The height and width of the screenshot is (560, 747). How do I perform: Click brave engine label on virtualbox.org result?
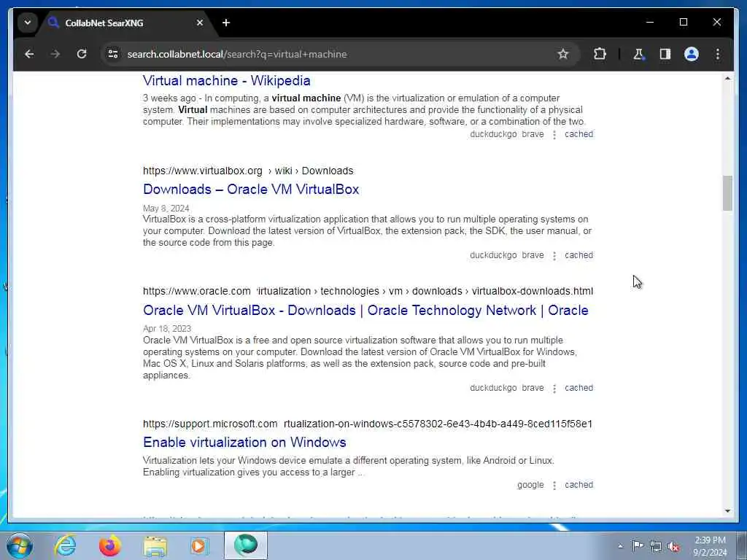point(533,255)
